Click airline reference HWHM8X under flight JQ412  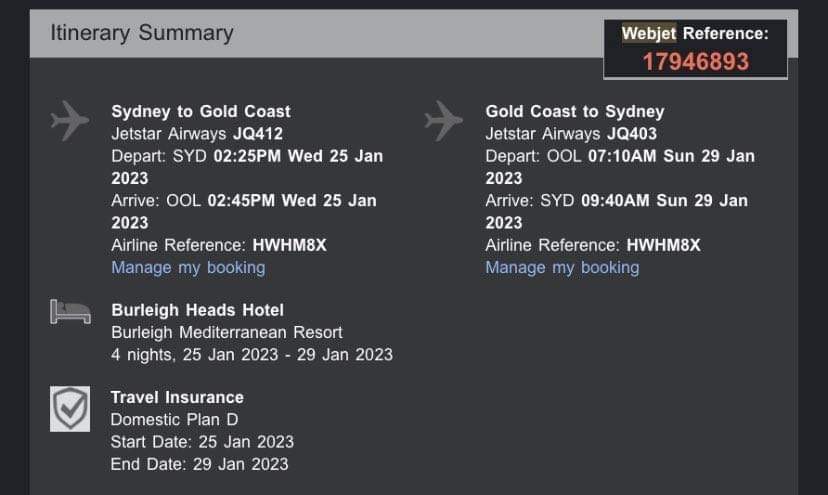289,245
